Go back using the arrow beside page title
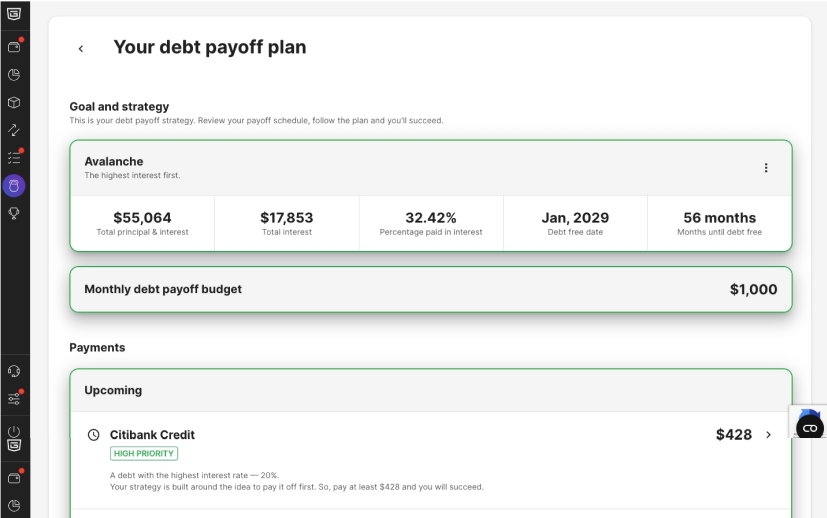This screenshot has height=518, width=827. (x=81, y=49)
